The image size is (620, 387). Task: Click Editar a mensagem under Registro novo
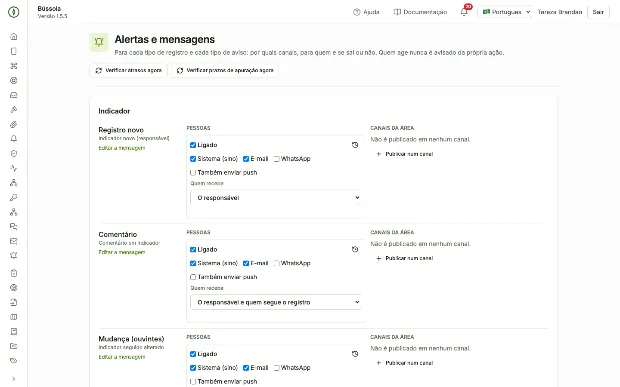pyautogui.click(x=122, y=148)
